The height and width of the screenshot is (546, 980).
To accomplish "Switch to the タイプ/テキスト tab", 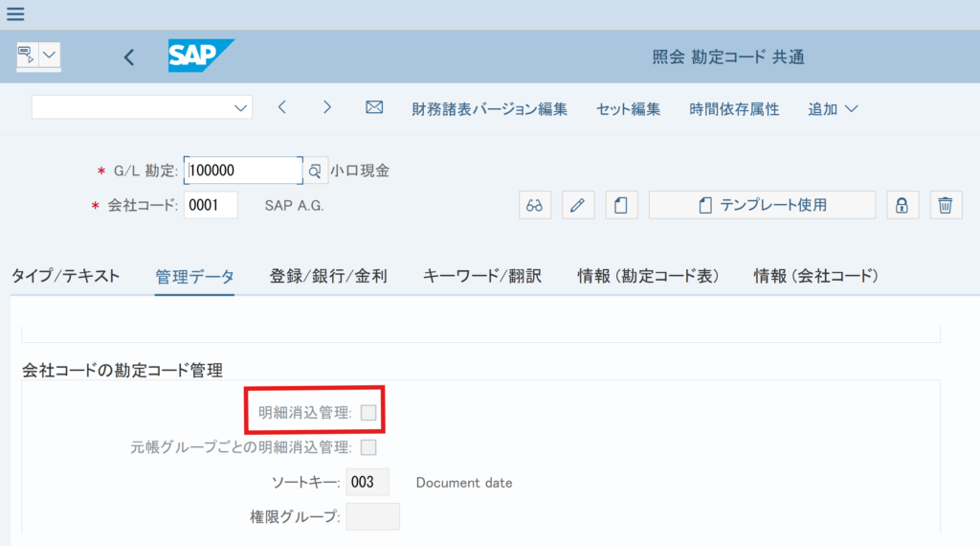I will pyautogui.click(x=65, y=276).
